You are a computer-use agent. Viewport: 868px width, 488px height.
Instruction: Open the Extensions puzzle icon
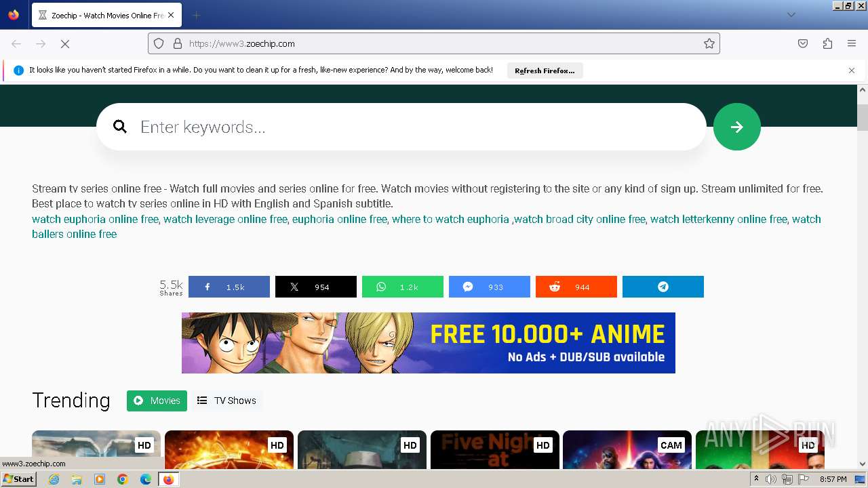pos(827,43)
